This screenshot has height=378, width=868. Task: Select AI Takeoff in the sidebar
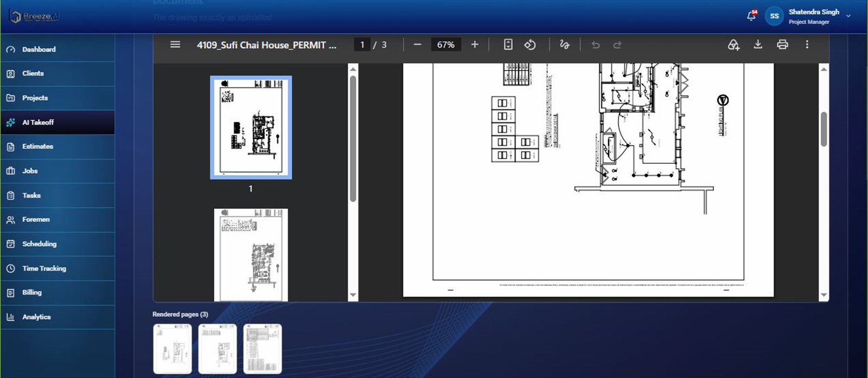pyautogui.click(x=58, y=123)
